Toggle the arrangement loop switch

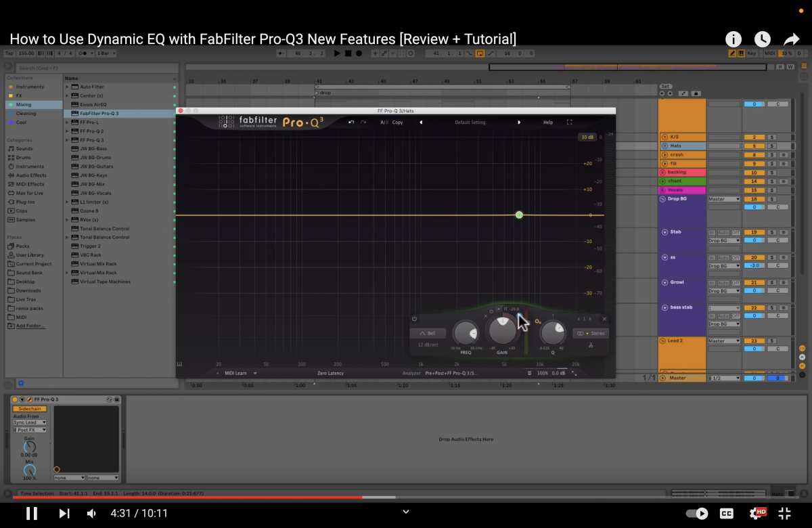(480, 53)
